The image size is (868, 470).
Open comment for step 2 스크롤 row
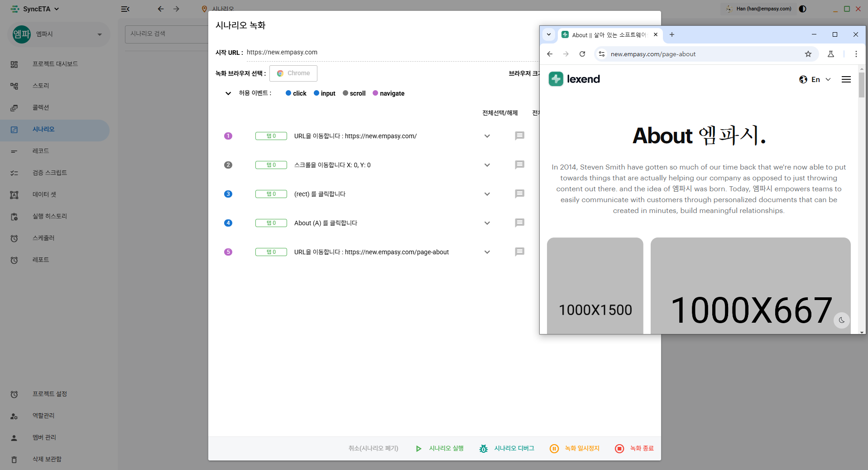[x=520, y=165]
